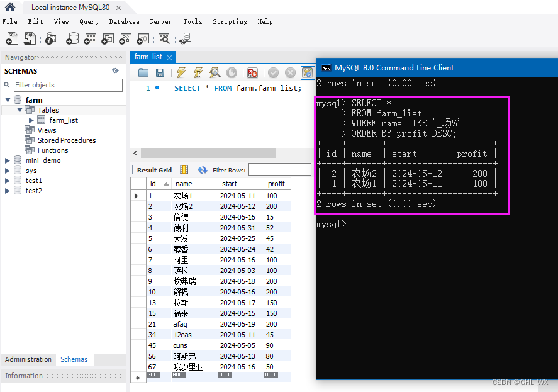Reconnect to DBMS icon
Screen dimensions: 558x392
tap(186, 38)
